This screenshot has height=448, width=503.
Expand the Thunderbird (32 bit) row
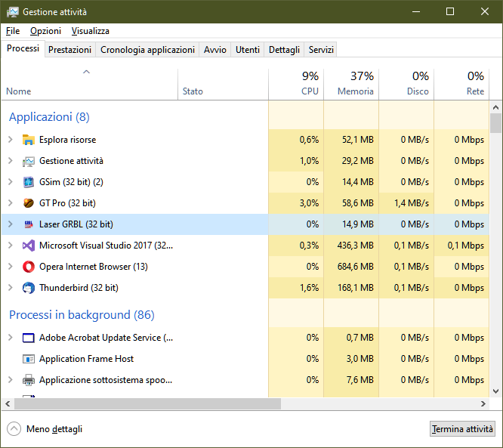coord(11,288)
